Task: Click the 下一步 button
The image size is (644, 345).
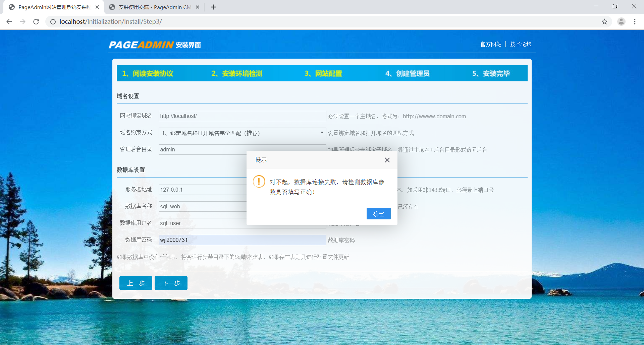Action: (171, 283)
